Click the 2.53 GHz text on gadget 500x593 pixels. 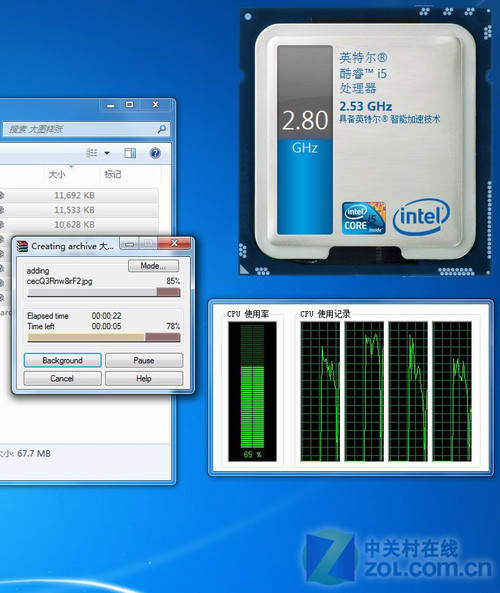(x=365, y=106)
